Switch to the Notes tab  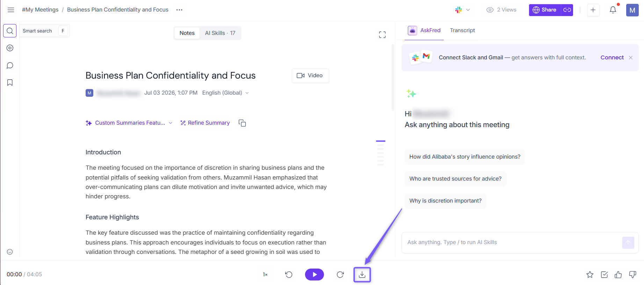tap(187, 33)
